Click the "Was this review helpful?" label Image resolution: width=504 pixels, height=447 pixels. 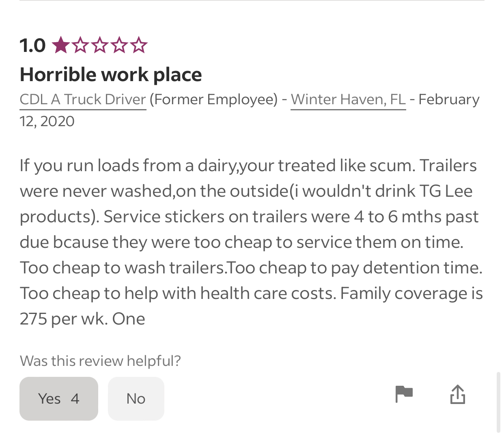100,361
